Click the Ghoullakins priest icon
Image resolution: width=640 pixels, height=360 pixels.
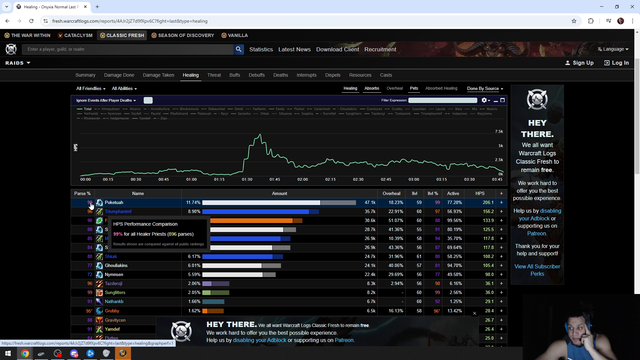coord(99,266)
